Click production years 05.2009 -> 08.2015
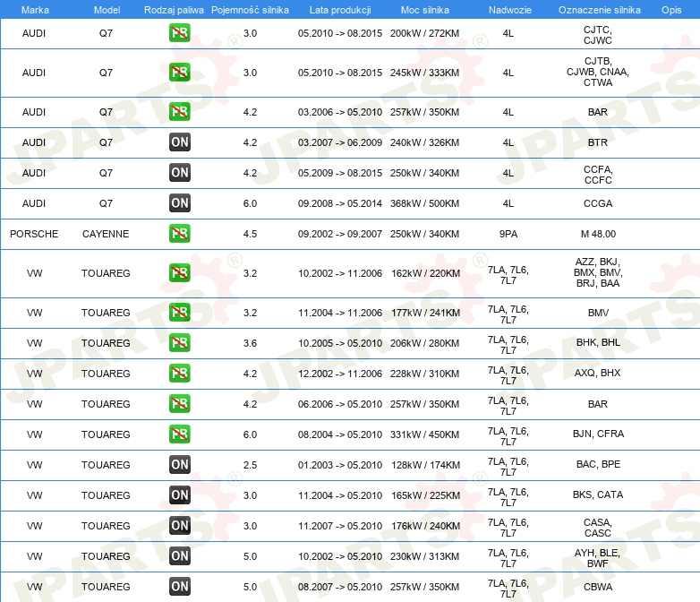 [340, 173]
